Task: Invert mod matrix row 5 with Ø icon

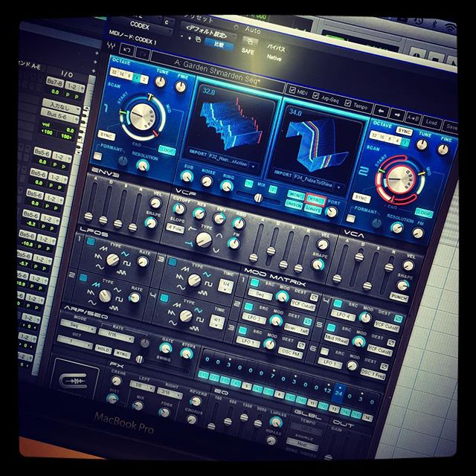Action: click(391, 342)
